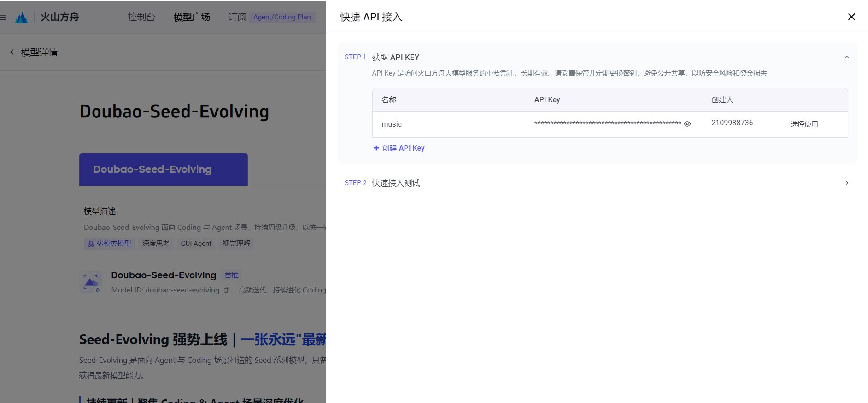Click the Agent/Coding Plan badge
868x403 pixels.
pyautogui.click(x=282, y=17)
